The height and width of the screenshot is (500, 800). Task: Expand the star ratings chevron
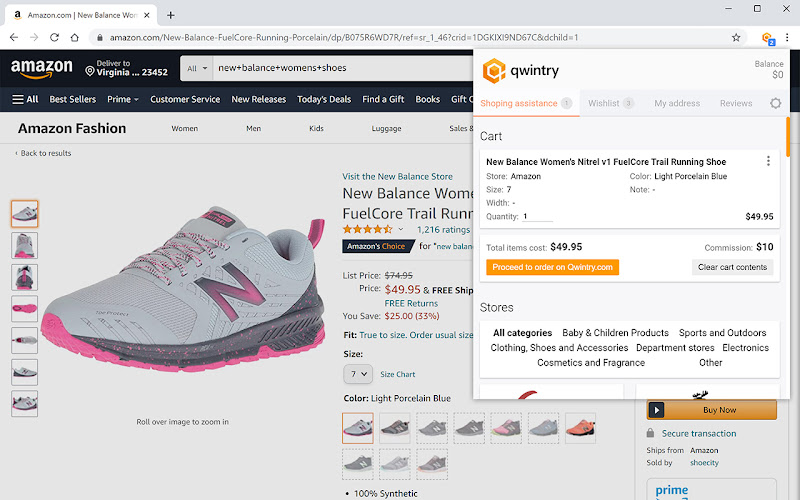pyautogui.click(x=401, y=229)
